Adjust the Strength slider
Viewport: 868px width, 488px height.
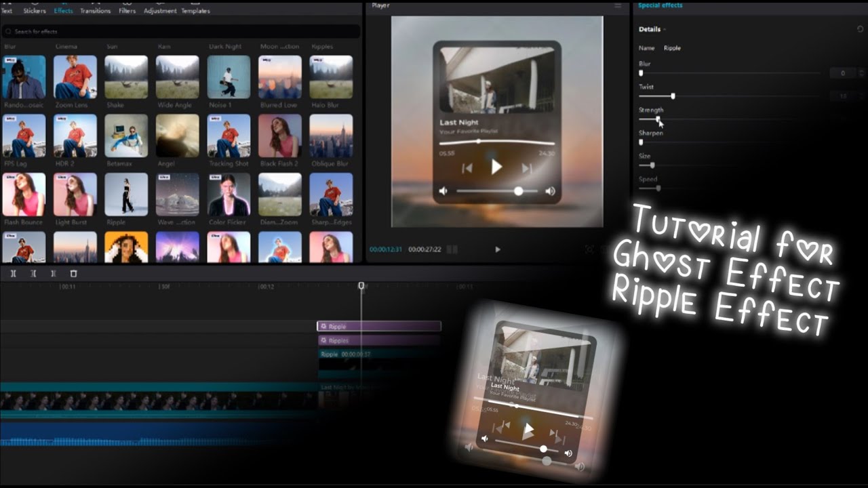(x=730, y=119)
